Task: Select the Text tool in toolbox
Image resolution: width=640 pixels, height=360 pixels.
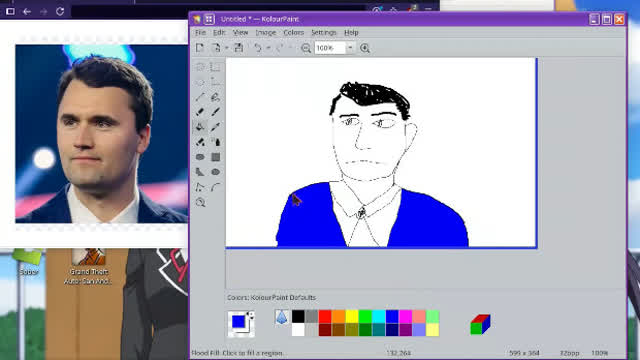Action: click(216, 82)
